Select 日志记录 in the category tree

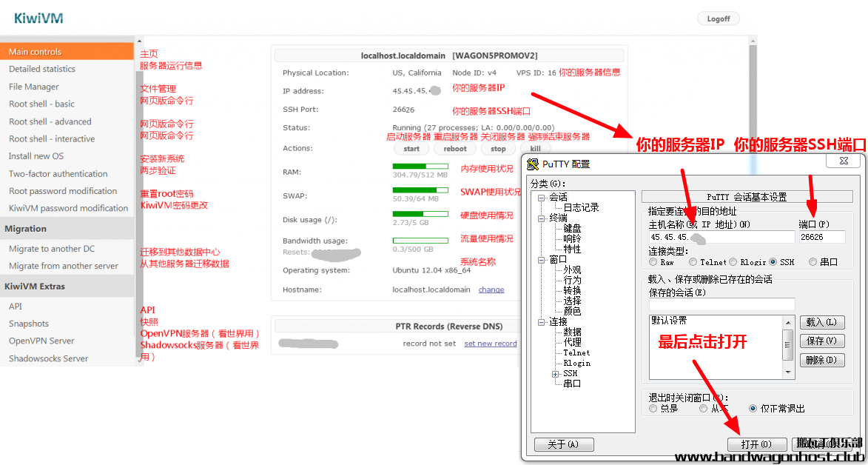click(x=581, y=208)
